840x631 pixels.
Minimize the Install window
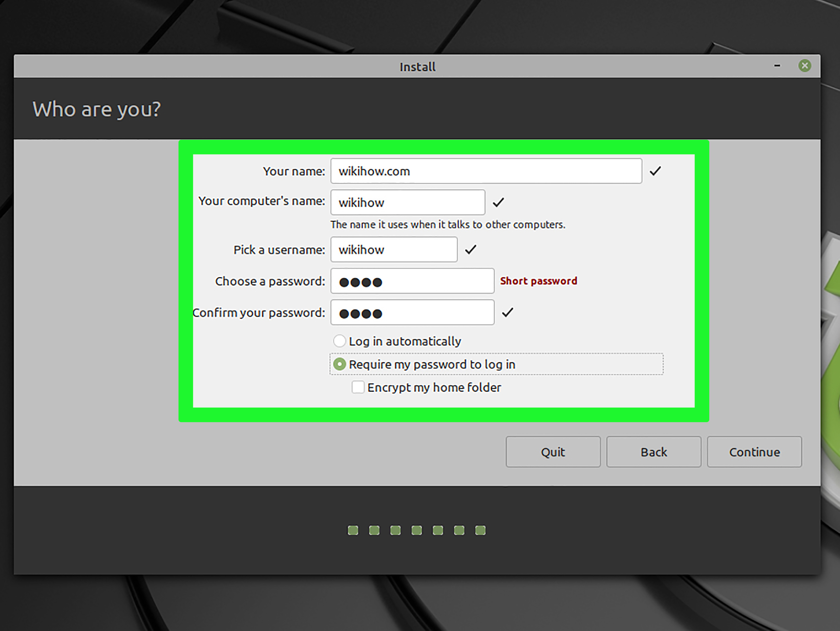click(x=777, y=66)
